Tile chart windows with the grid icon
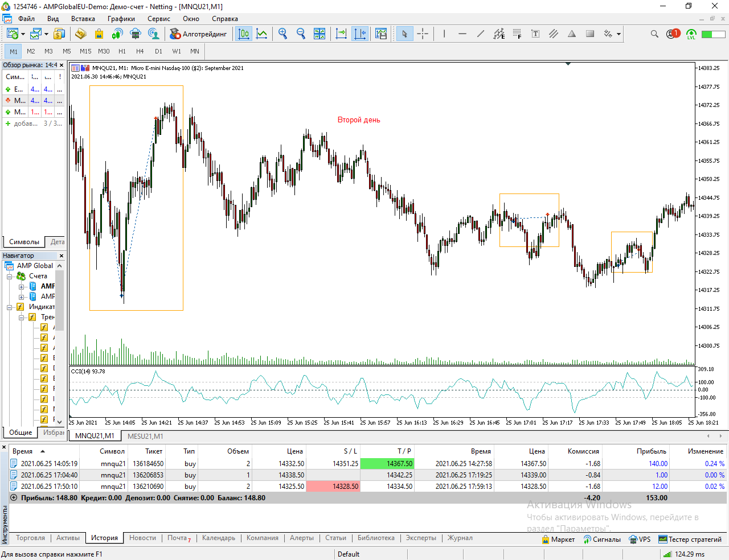Image resolution: width=729 pixels, height=560 pixels. [x=320, y=34]
